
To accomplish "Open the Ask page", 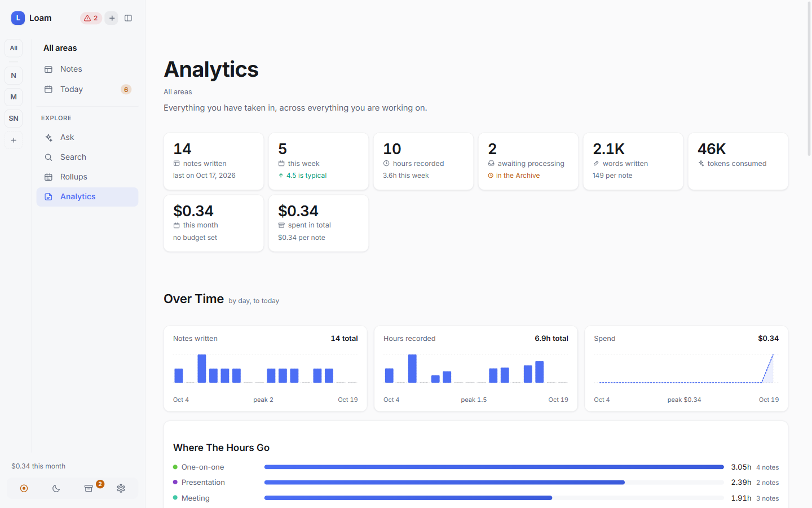I will coord(87,137).
